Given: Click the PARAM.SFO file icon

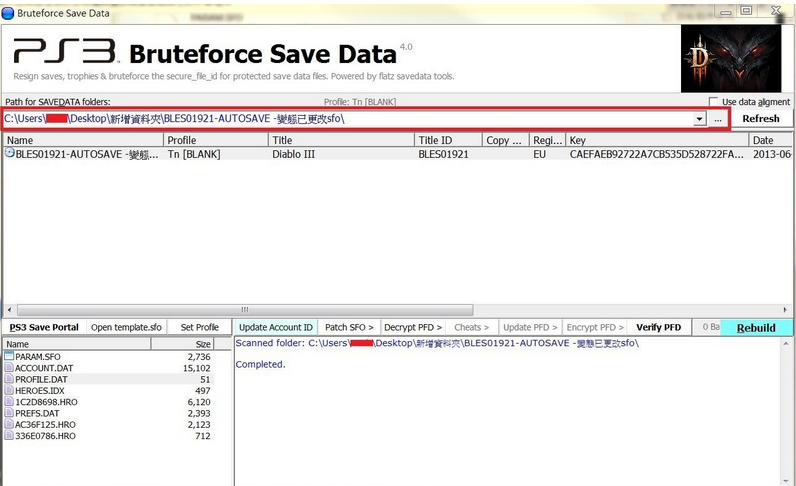Looking at the screenshot, I should (9, 356).
